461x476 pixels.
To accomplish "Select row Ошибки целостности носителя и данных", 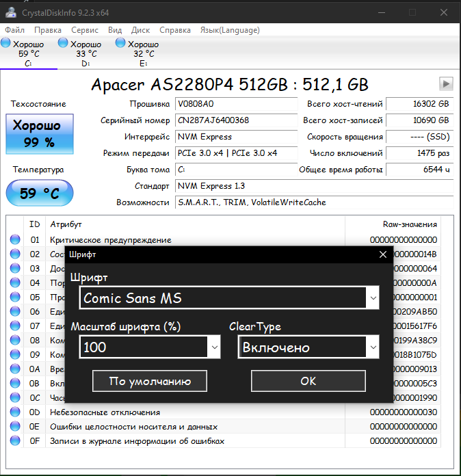I will point(224,427).
